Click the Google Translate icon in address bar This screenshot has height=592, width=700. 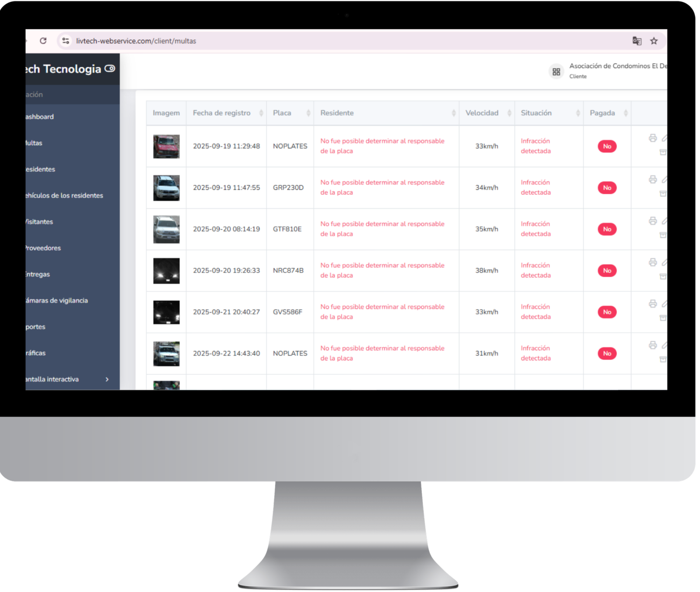coord(637,41)
